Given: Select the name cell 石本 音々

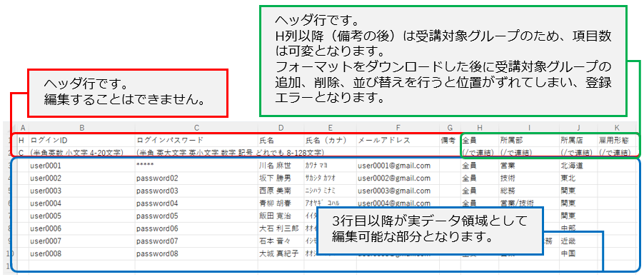Looking at the screenshot, I should (281, 241).
